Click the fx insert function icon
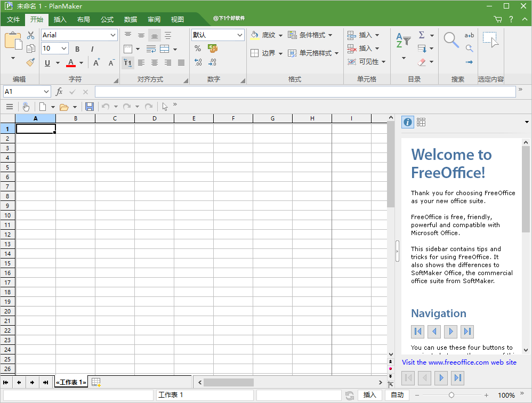The height and width of the screenshot is (403, 532). [x=59, y=92]
